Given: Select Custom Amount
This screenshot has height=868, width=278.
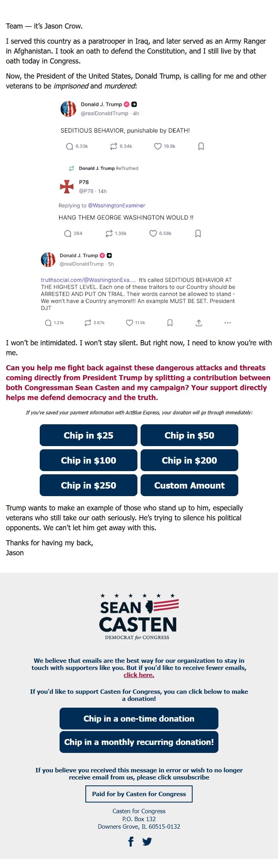Looking at the screenshot, I should [189, 485].
